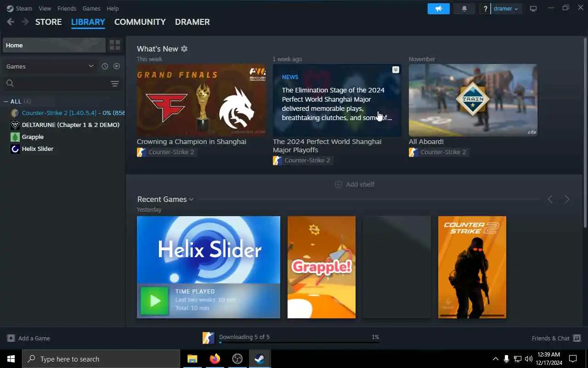
Task: Open OBS Studio from the taskbar
Action: [x=237, y=359]
